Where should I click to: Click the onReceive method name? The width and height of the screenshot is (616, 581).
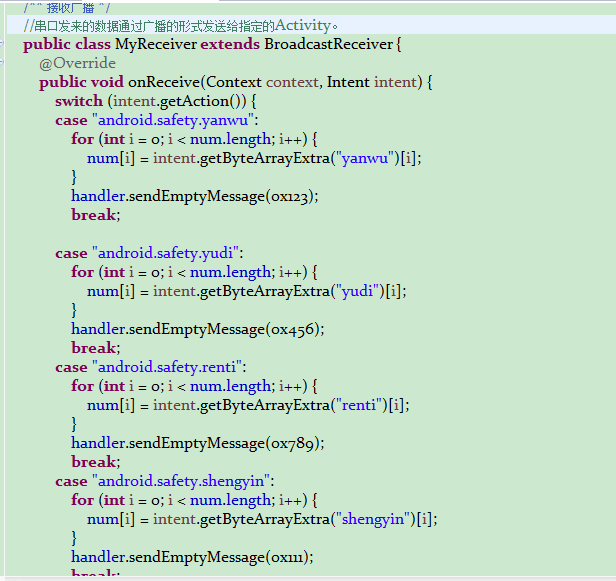[x=163, y=82]
